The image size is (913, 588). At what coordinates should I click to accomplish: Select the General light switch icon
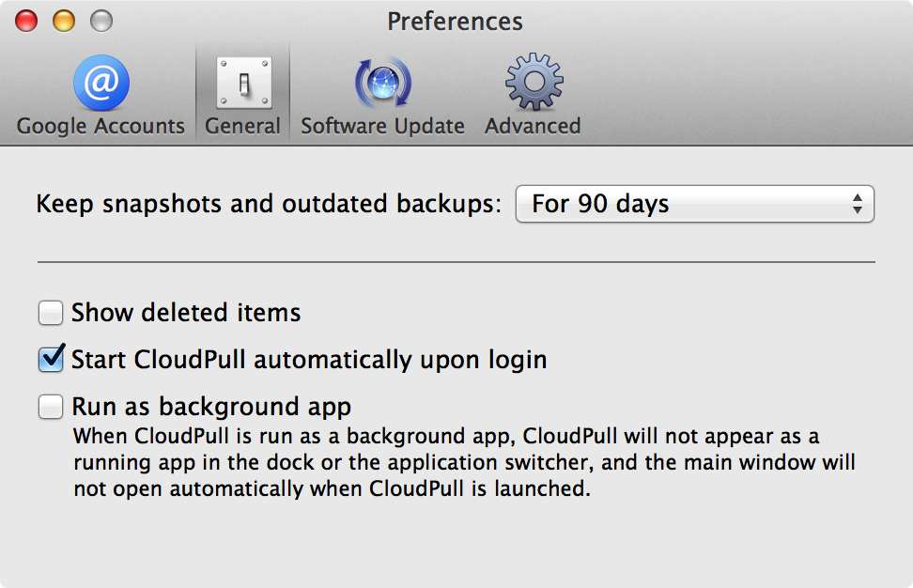pos(244,83)
